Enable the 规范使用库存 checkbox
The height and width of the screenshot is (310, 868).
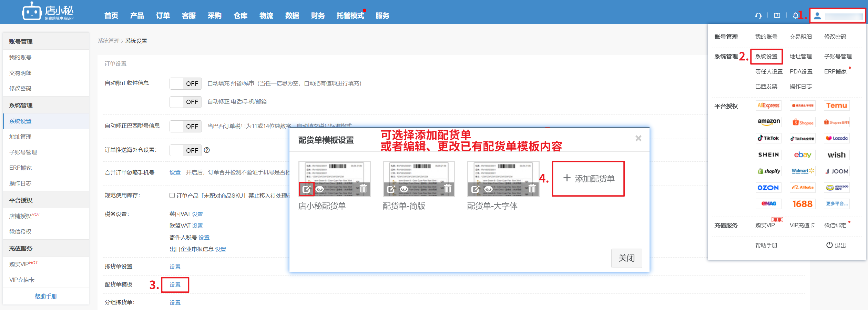(172, 196)
